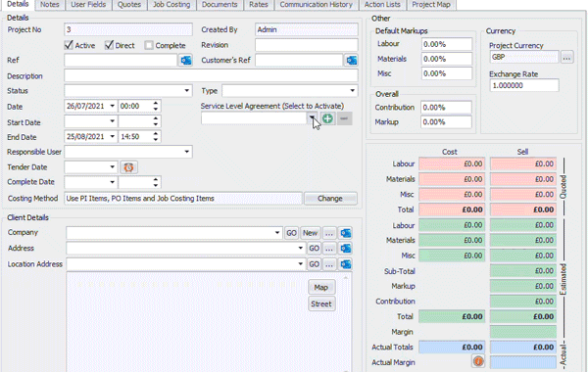Open the End Date calendar dropdown
Screen dimensions: 588x372
tap(112, 137)
